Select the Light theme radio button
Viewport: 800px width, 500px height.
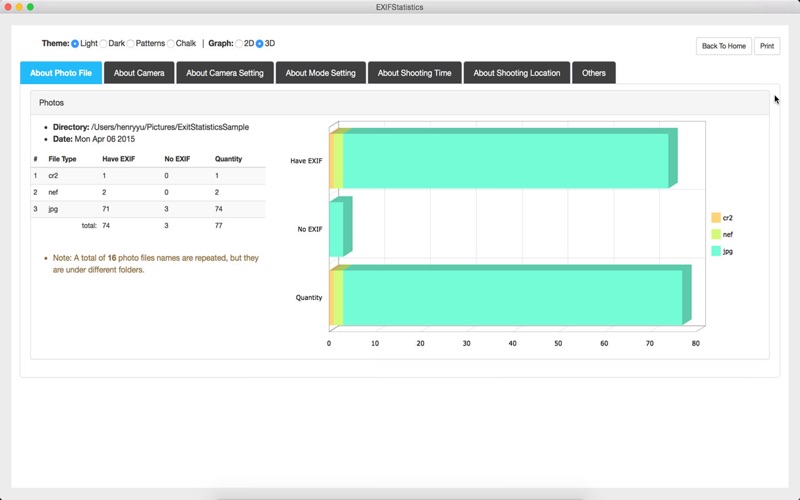(x=75, y=44)
